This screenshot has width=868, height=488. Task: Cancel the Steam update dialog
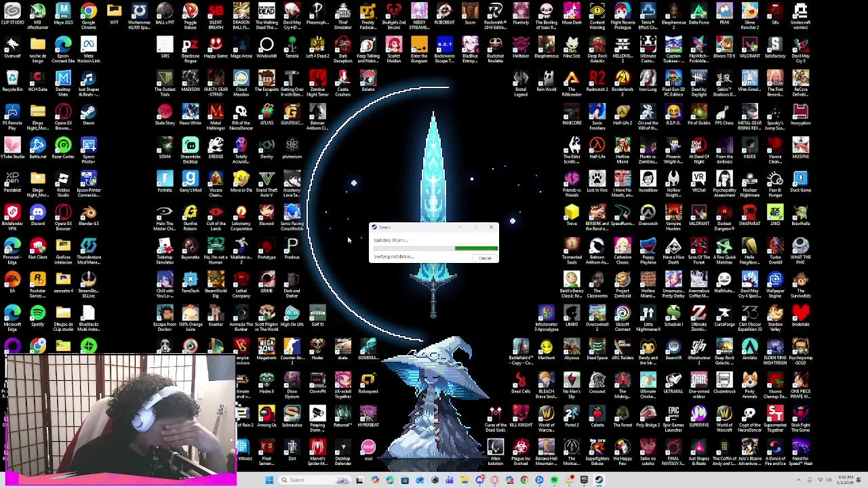click(x=485, y=258)
